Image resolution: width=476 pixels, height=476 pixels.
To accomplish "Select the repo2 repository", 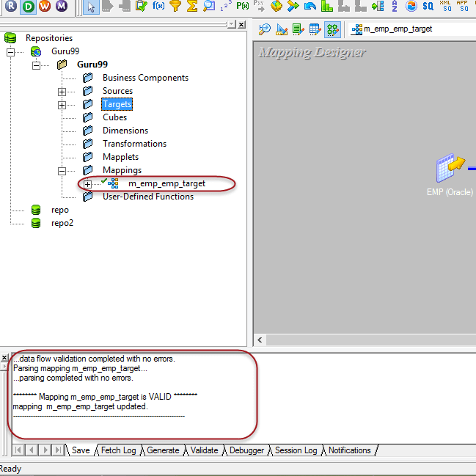I will click(x=62, y=223).
